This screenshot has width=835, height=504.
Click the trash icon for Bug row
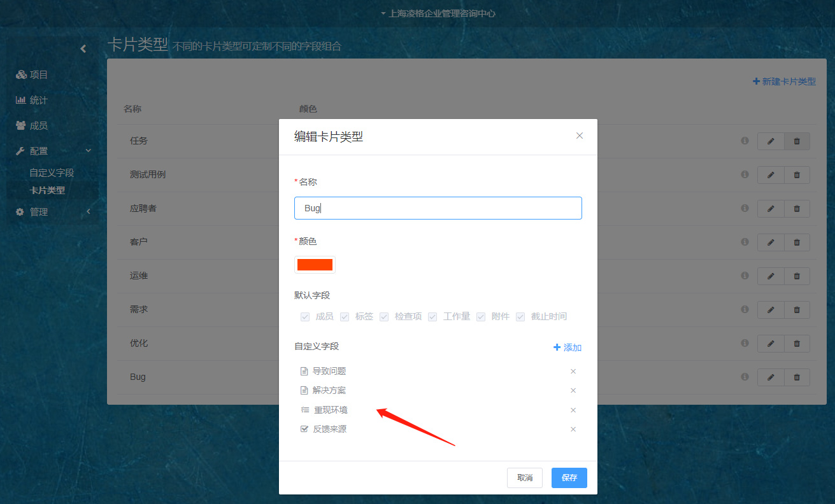[797, 377]
